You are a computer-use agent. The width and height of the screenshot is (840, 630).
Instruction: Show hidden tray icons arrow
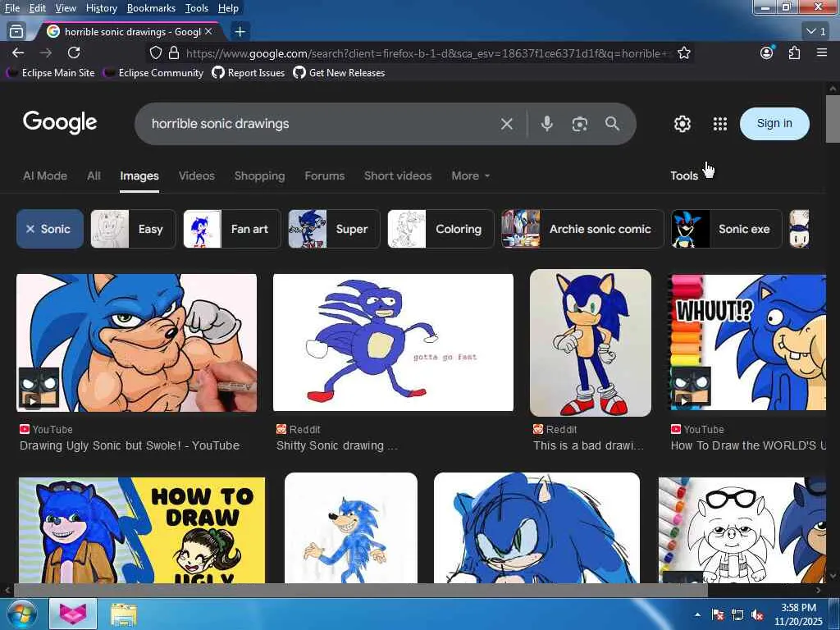tap(697, 615)
